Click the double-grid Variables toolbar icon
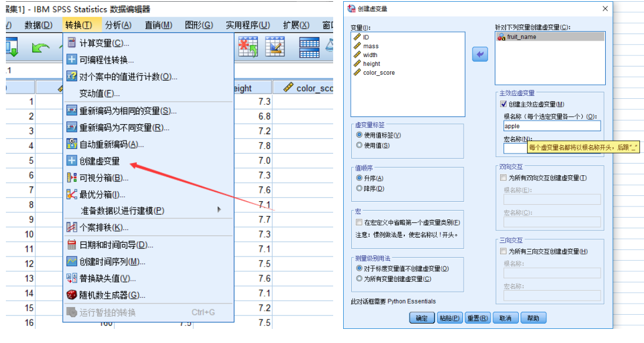This screenshot has width=644, height=343. [x=309, y=46]
